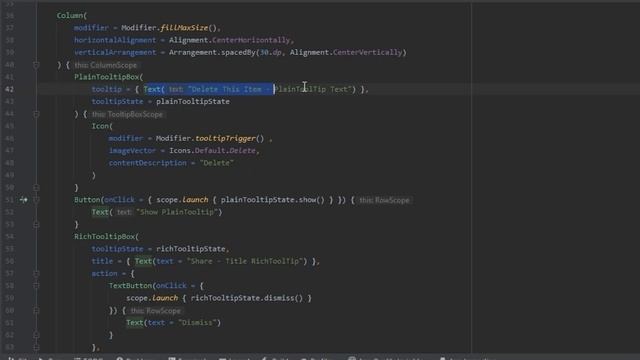
Task: Click the 'this: RowScope' hint on line 60
Action: coord(156,311)
